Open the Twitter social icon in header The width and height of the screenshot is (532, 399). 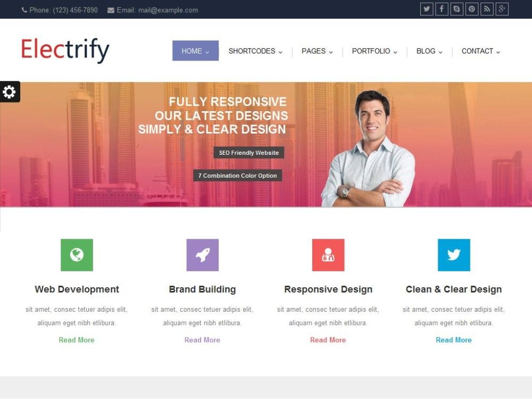tap(427, 9)
